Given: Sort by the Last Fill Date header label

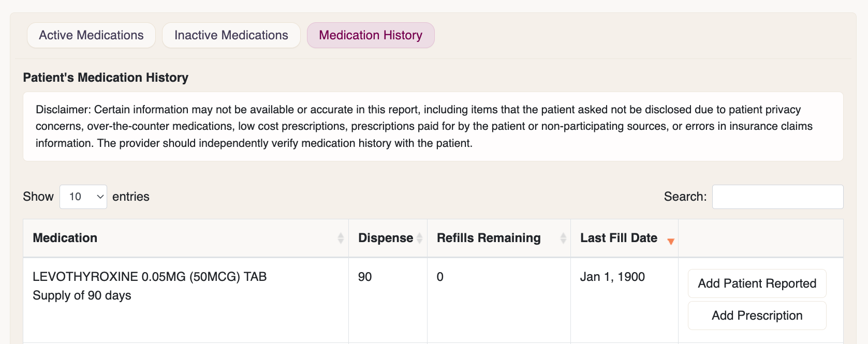Looking at the screenshot, I should click(x=619, y=238).
